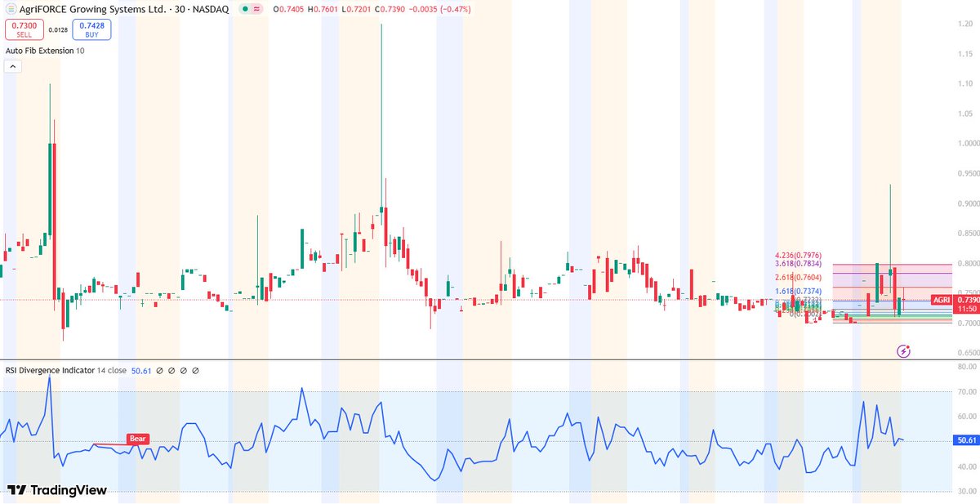Click the 1.20 price axis label

click(x=964, y=24)
